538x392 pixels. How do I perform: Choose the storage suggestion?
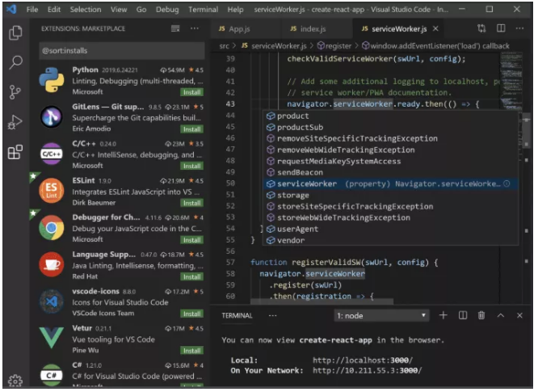390,196
